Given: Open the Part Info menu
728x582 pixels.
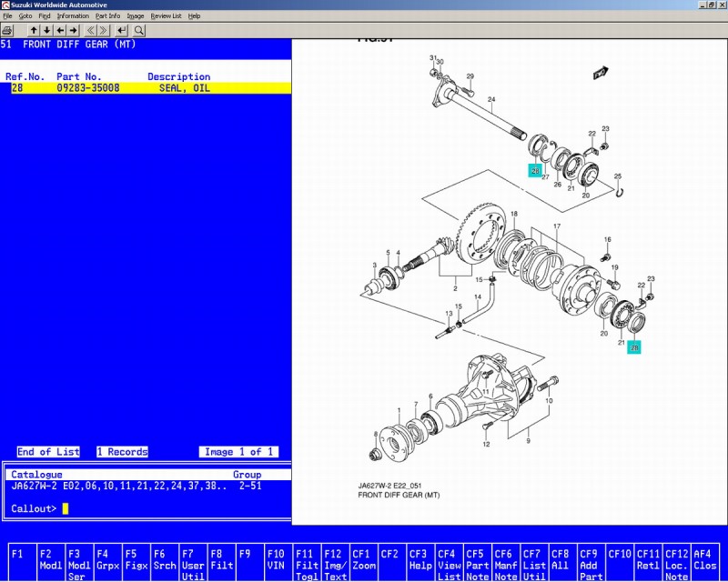Looking at the screenshot, I should pos(107,15).
